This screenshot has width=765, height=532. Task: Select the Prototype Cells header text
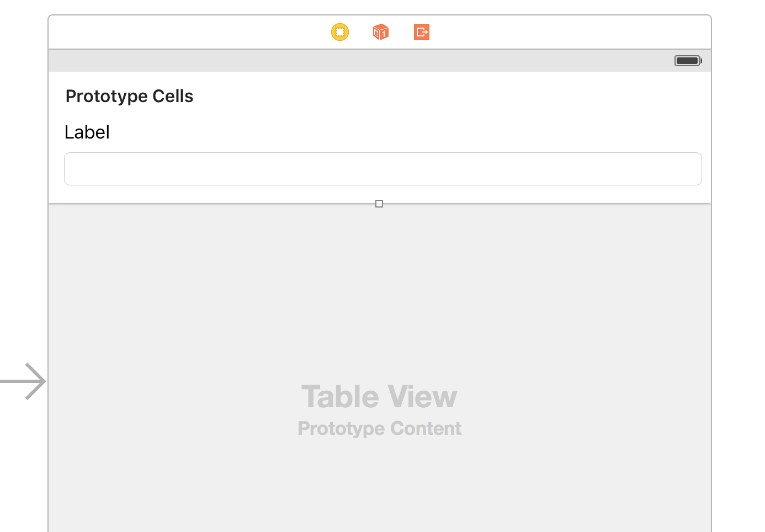[129, 96]
